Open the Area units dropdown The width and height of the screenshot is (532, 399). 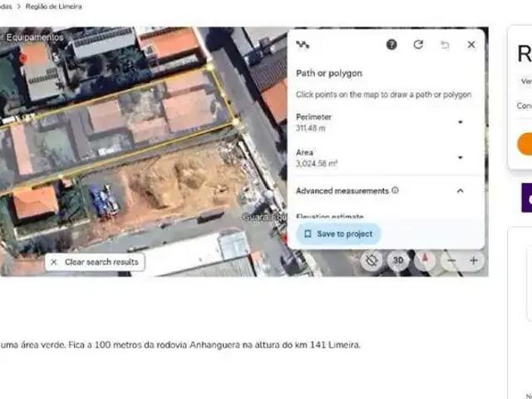click(461, 157)
